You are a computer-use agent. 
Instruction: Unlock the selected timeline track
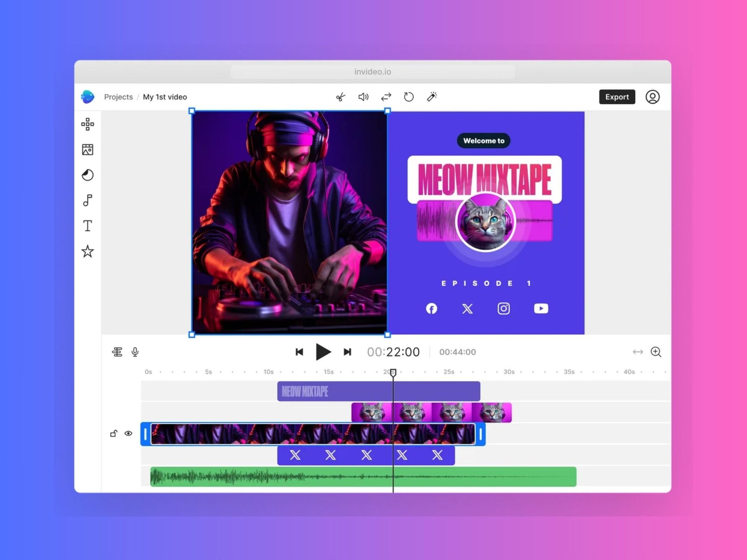(x=114, y=433)
